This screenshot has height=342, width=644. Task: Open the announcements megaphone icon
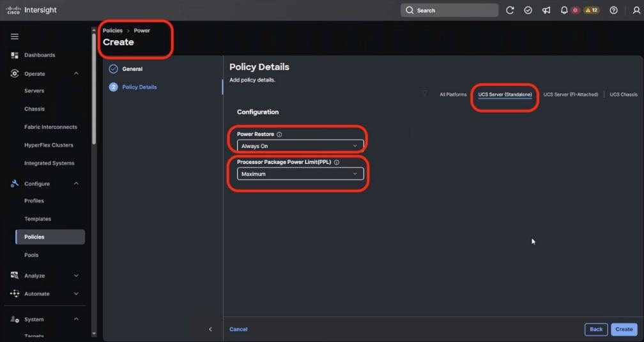pos(546,10)
